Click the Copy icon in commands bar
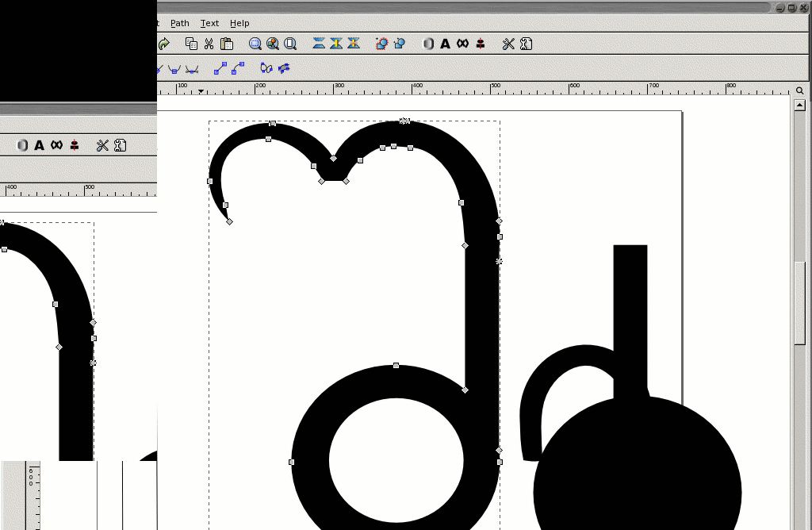812x530 pixels. pyautogui.click(x=192, y=44)
